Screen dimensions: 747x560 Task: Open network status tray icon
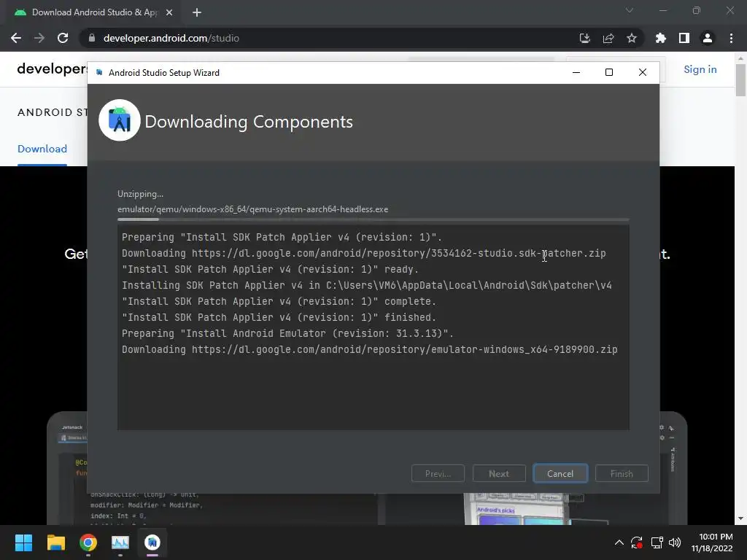(x=657, y=542)
